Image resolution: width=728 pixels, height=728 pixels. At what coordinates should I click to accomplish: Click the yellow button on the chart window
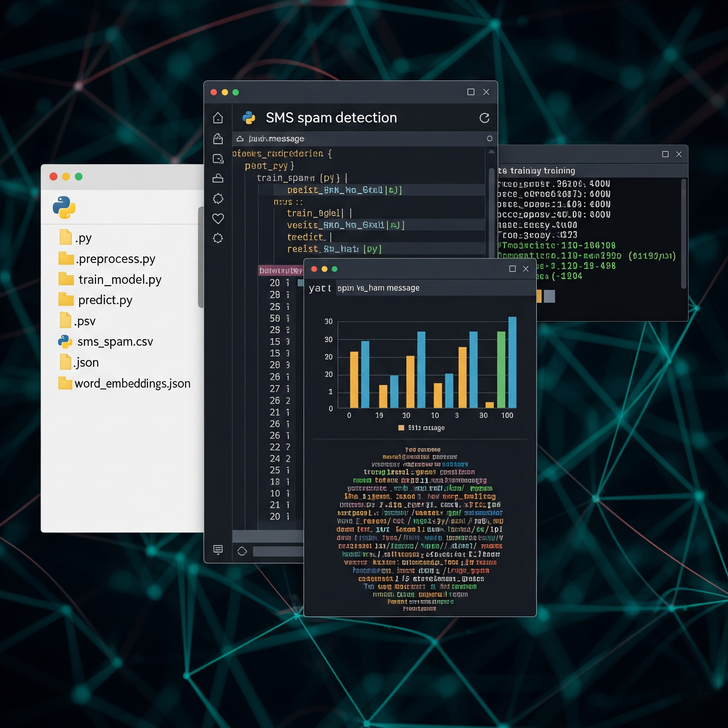click(325, 269)
